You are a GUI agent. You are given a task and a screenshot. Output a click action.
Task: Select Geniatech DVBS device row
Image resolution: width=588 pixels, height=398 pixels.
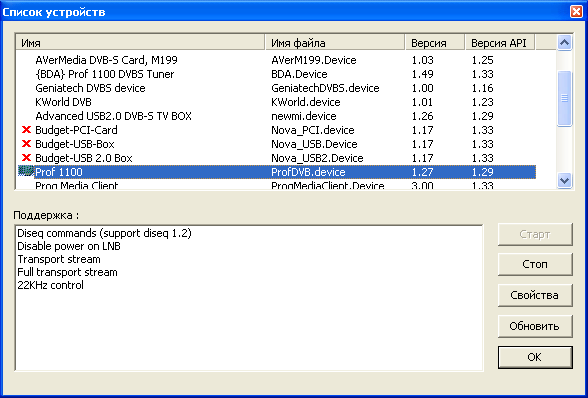click(90, 88)
